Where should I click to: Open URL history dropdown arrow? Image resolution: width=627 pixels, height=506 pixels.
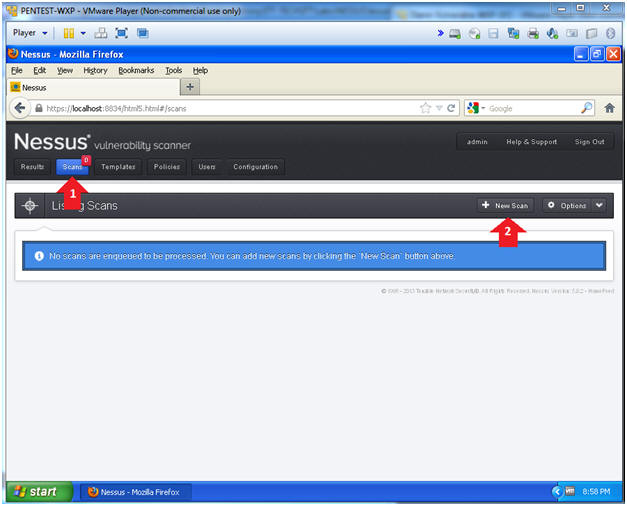click(439, 108)
